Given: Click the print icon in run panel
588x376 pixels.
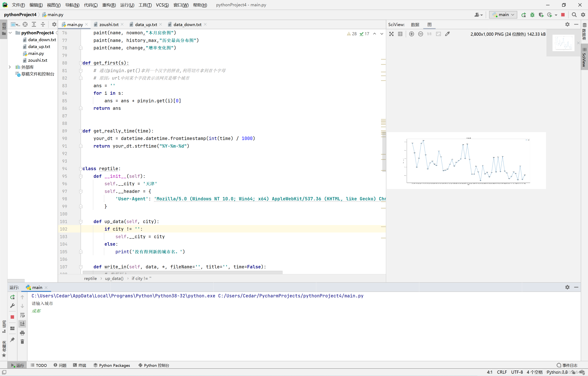Looking at the screenshot, I should click(x=22, y=333).
